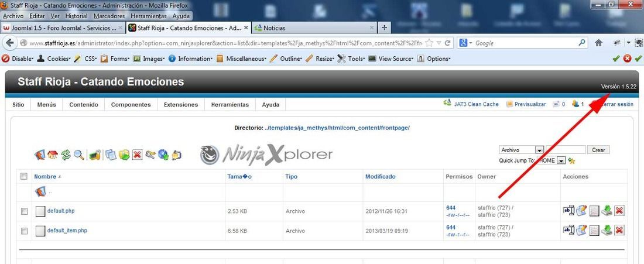Open the Miscellaneous dropdown
Screen dimensions: 644x264
pos(241,59)
